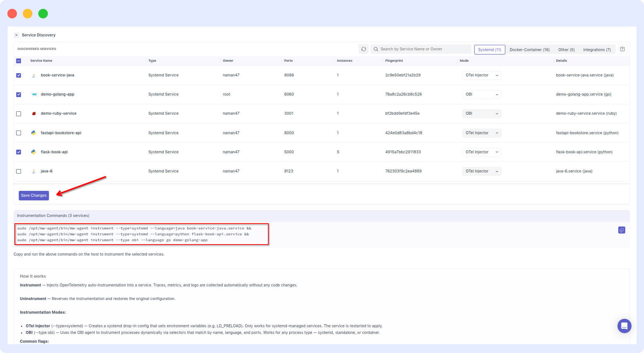This screenshot has width=644, height=353.
Task: Open the Mode dropdown for book-service-java
Action: (x=482, y=75)
